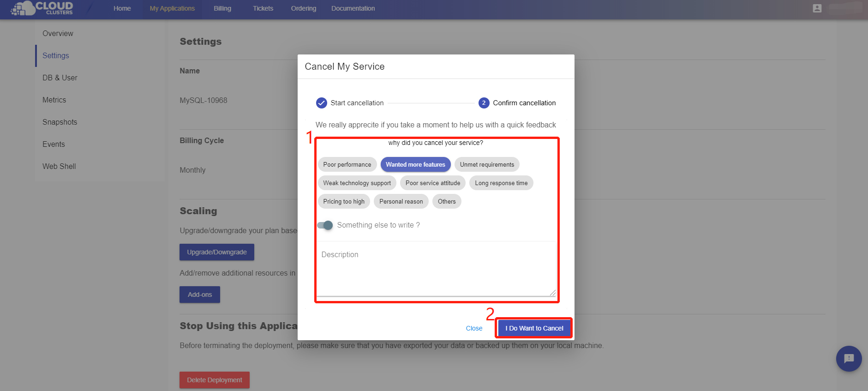Select the Others reason chip

click(447, 201)
